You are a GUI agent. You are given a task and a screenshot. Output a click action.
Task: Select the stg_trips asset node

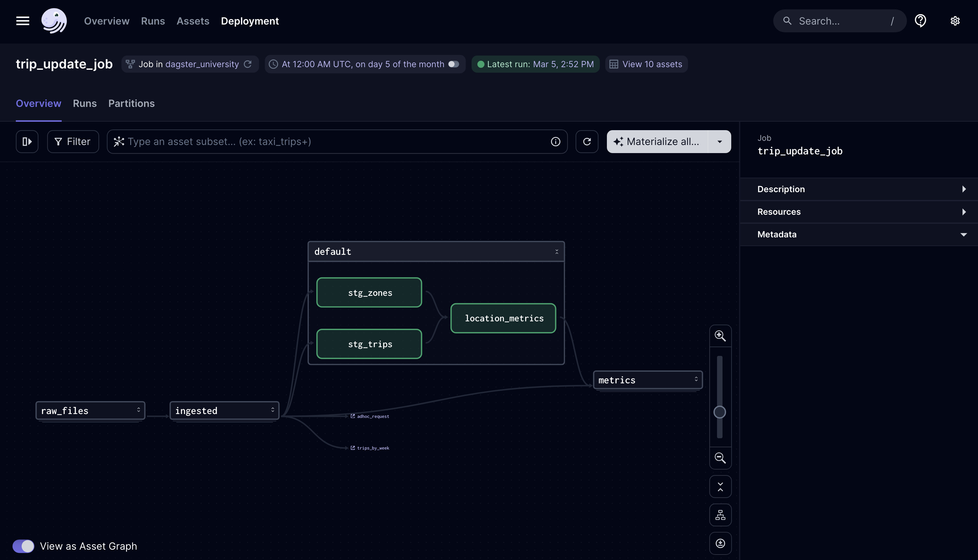369,344
